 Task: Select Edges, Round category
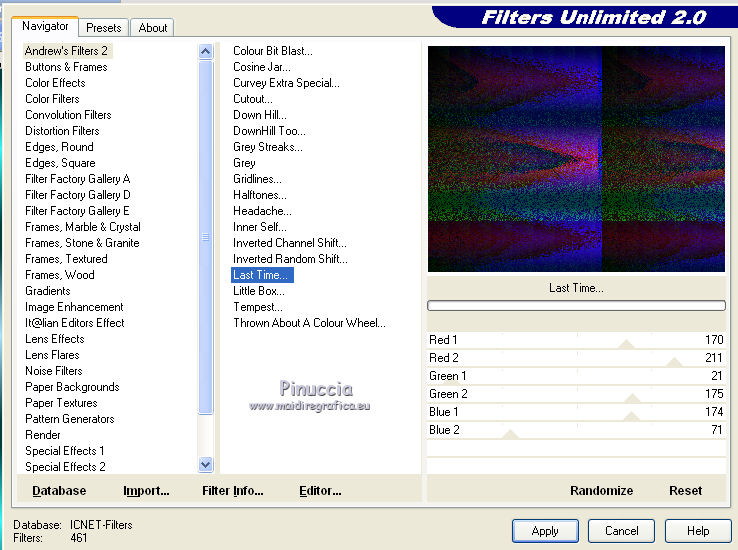click(59, 147)
